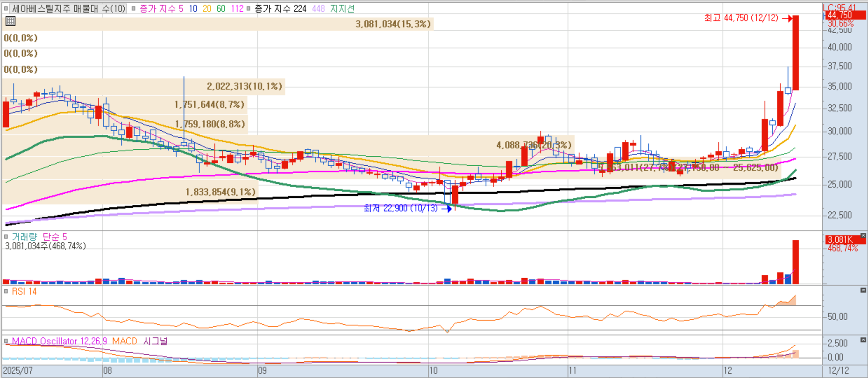Screen dimensions: 868x378
Task: Toggle the square before 종가 지수 5
Action: pos(134,8)
